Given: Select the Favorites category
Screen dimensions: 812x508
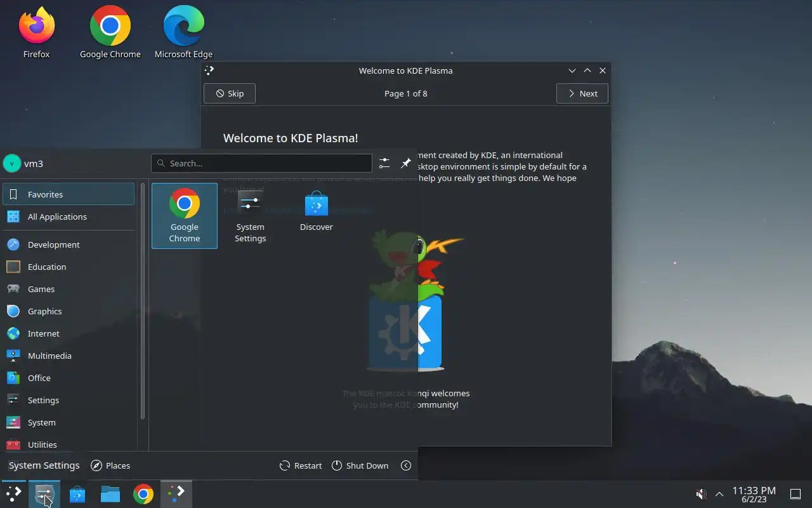Looking at the screenshot, I should coord(69,194).
